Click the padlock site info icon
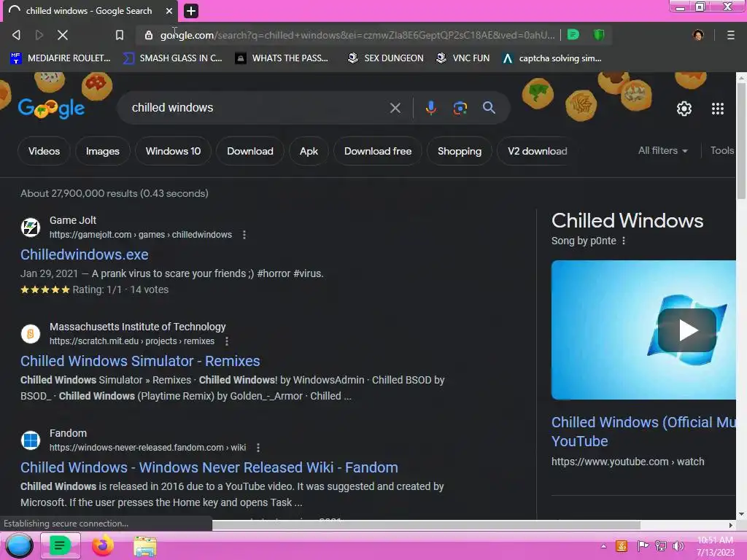The width and height of the screenshot is (747, 560). coord(149,35)
